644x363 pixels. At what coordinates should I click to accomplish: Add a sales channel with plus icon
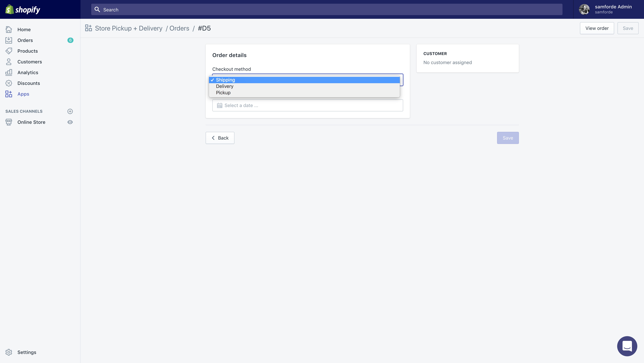(x=70, y=111)
